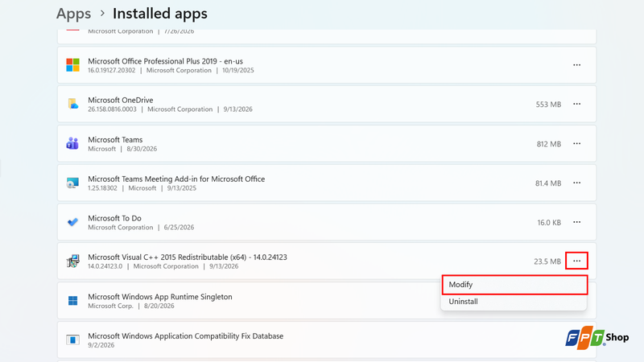
Task: Click the 9/2/2026 install date
Action: (101, 345)
